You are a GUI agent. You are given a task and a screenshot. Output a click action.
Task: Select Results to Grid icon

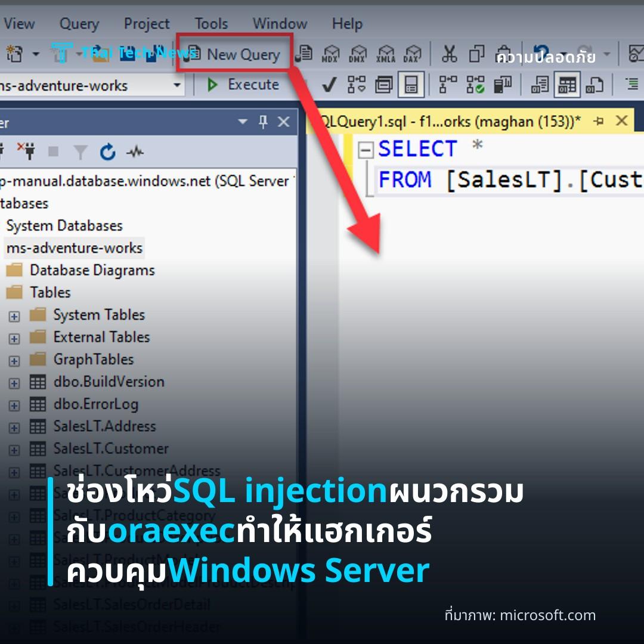click(567, 85)
